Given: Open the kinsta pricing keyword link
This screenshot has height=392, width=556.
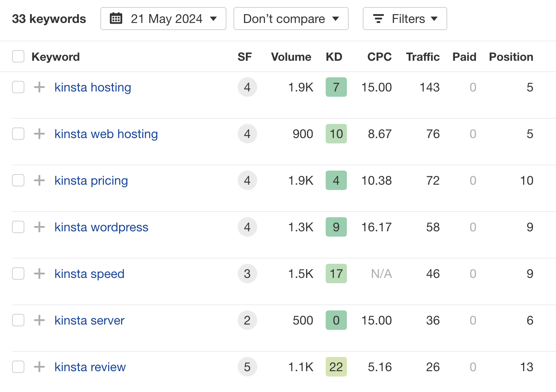Looking at the screenshot, I should tap(91, 180).
